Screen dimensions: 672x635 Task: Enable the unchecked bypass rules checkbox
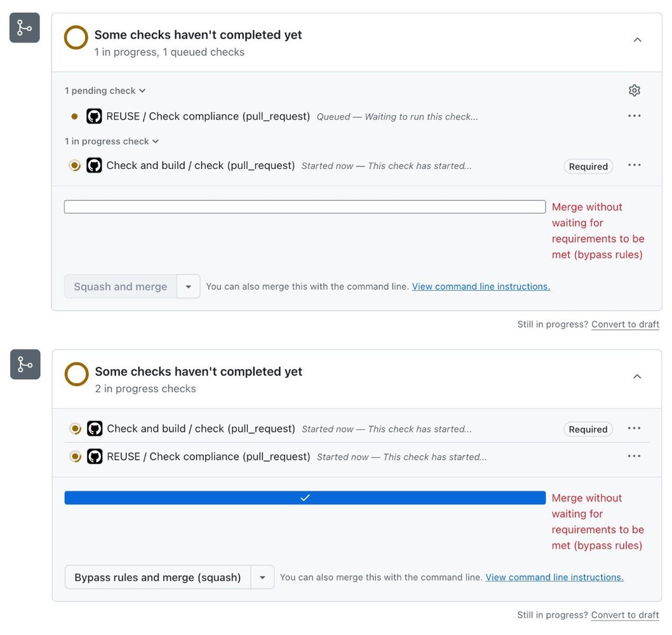pos(305,207)
